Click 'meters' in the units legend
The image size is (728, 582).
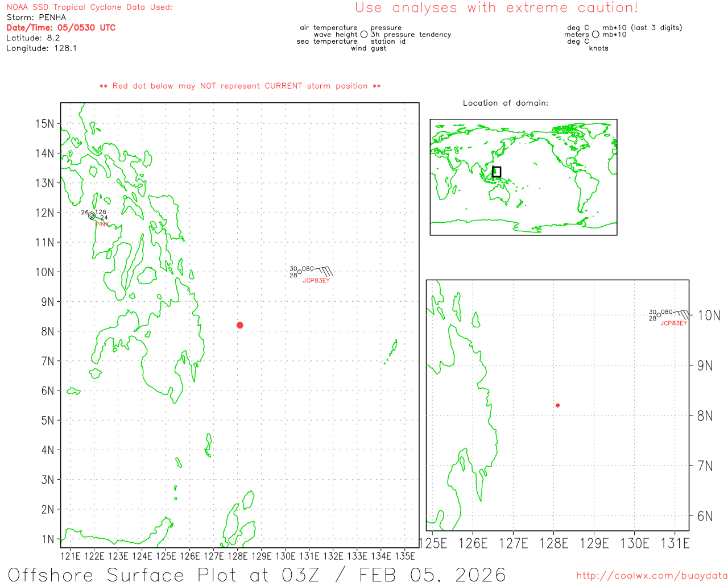pos(577,34)
